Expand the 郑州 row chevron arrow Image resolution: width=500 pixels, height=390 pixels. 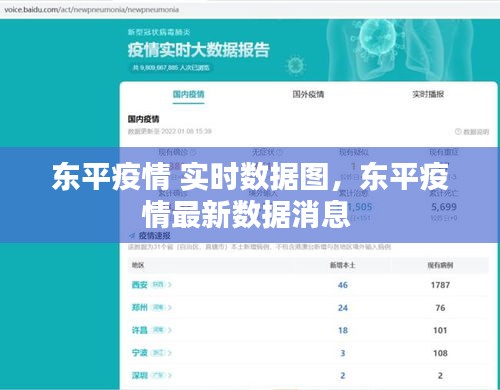tap(170, 307)
